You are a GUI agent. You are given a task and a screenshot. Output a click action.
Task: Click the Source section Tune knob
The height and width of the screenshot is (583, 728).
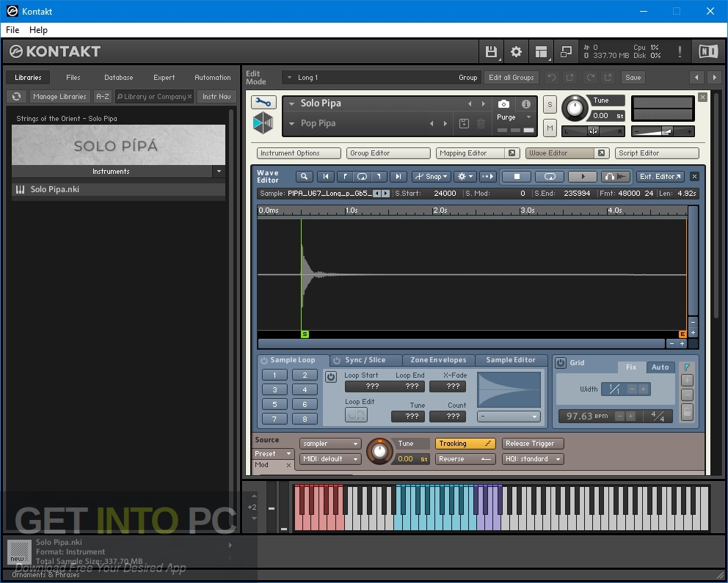point(379,451)
